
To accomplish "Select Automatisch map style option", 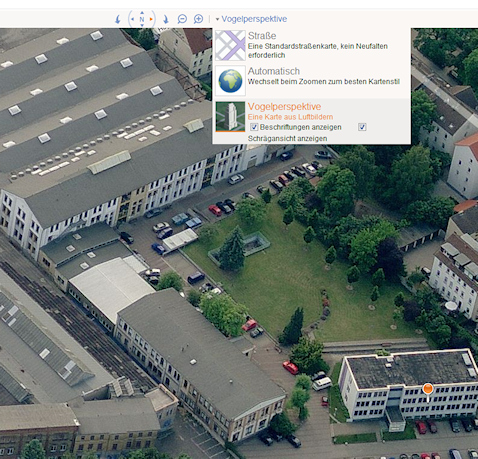I will (311, 80).
